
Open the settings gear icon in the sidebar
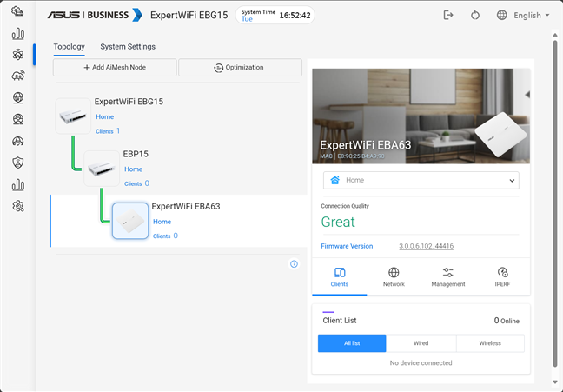point(18,206)
